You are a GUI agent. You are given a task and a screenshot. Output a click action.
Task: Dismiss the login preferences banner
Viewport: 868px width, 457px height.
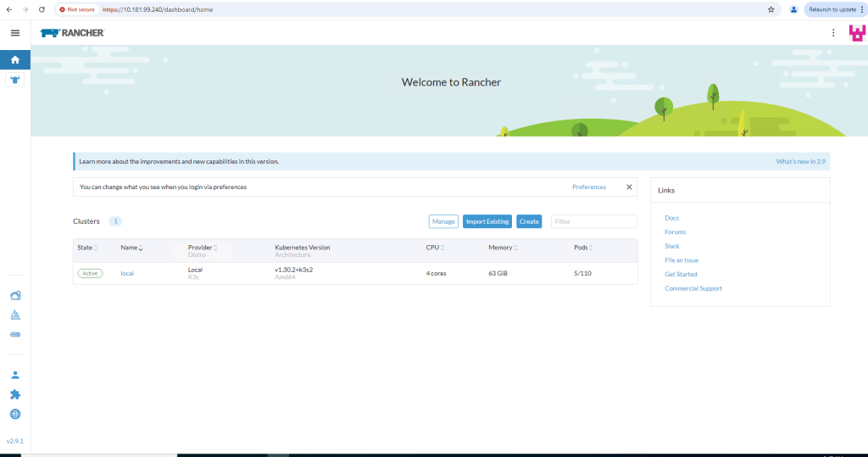(629, 187)
